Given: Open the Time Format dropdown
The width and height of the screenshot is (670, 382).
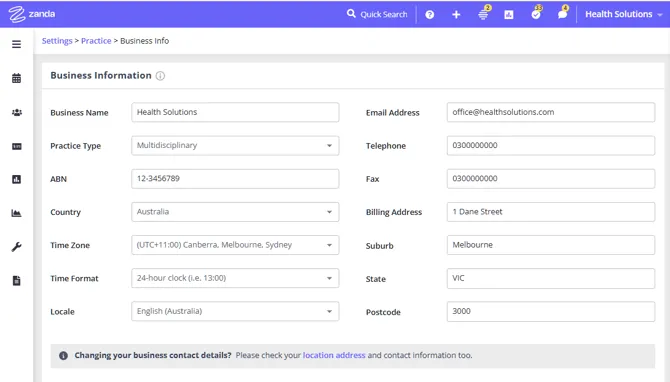Looking at the screenshot, I should tap(235, 278).
